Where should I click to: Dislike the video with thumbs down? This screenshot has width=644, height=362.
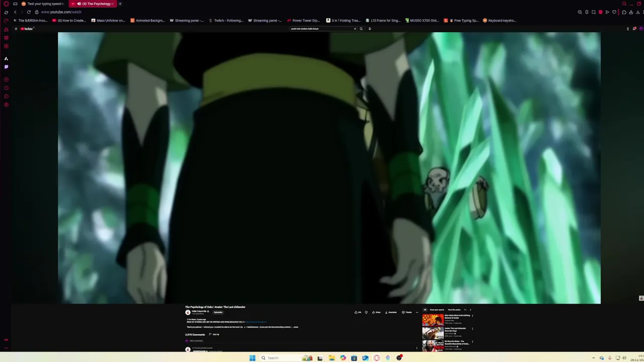[x=366, y=312]
